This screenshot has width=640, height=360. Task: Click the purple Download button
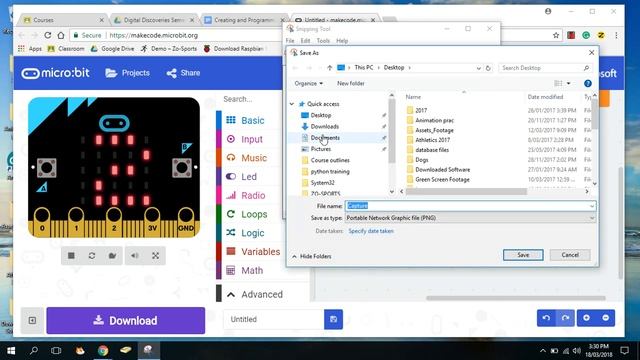click(x=126, y=320)
